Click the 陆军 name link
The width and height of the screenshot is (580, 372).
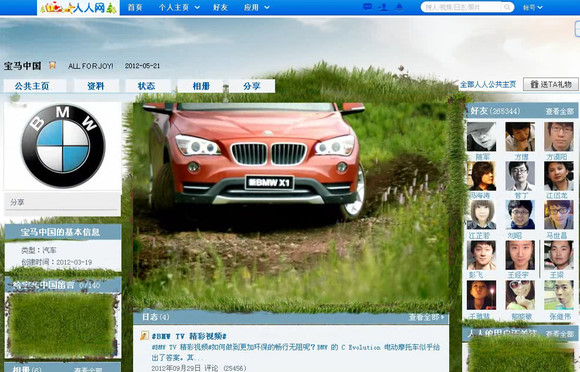pos(482,157)
